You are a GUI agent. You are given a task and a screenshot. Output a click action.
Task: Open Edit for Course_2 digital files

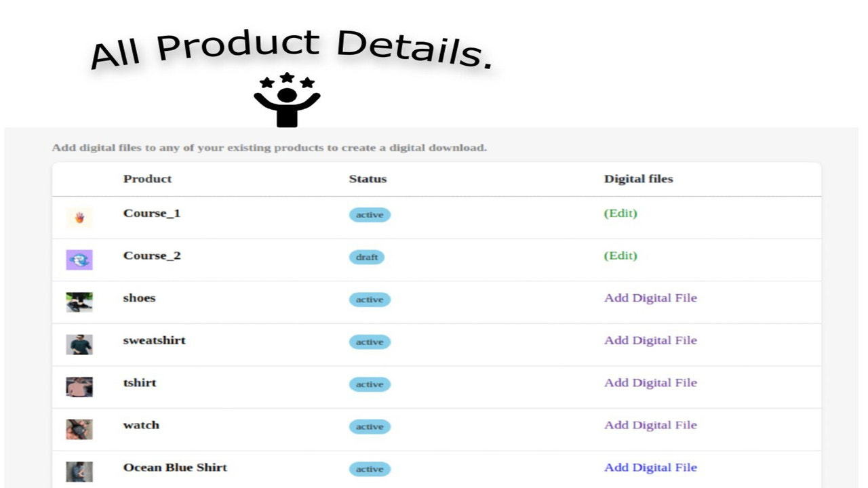[620, 256]
